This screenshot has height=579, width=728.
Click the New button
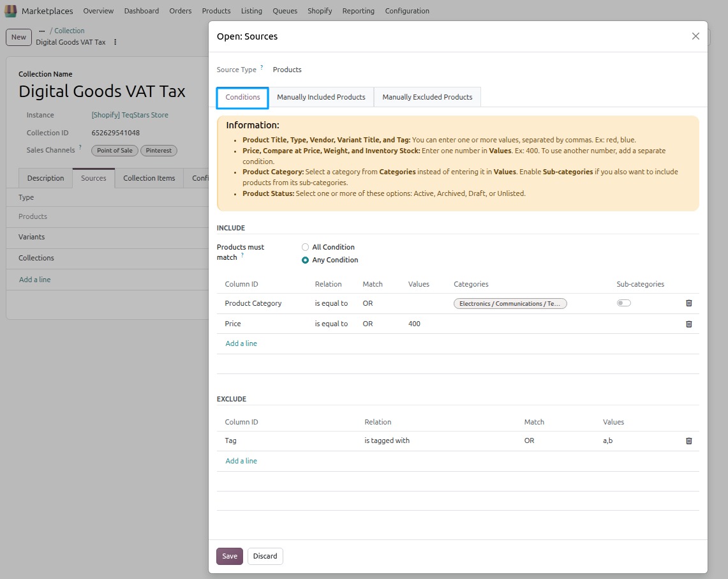click(19, 37)
